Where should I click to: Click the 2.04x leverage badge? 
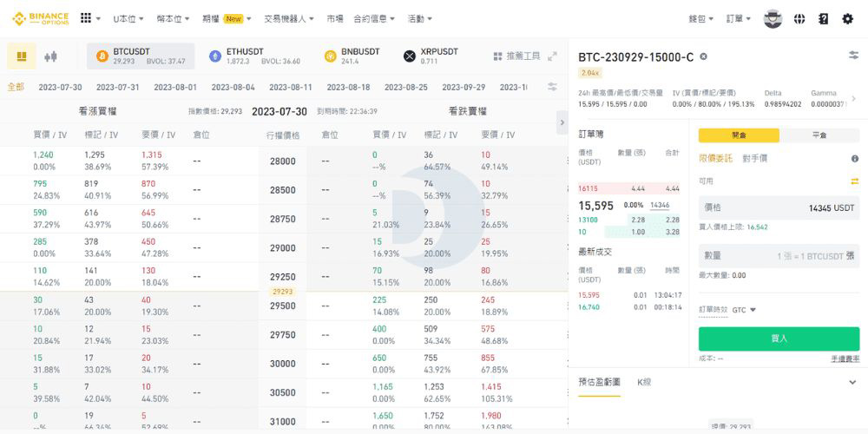coord(590,73)
